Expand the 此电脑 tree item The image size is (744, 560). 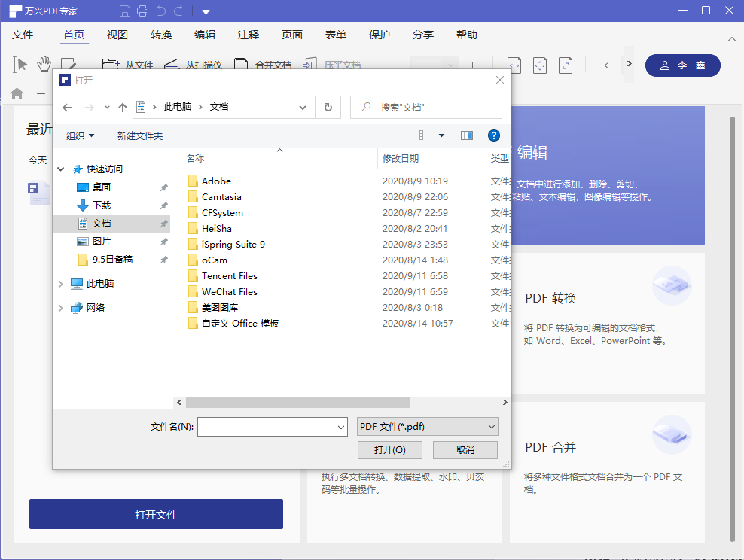pyautogui.click(x=59, y=284)
